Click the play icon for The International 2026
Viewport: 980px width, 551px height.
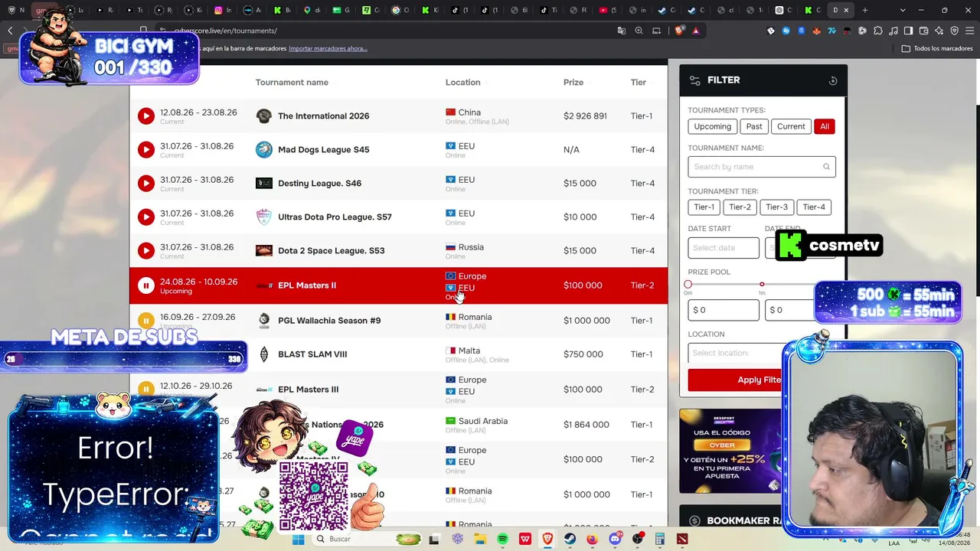[146, 116]
